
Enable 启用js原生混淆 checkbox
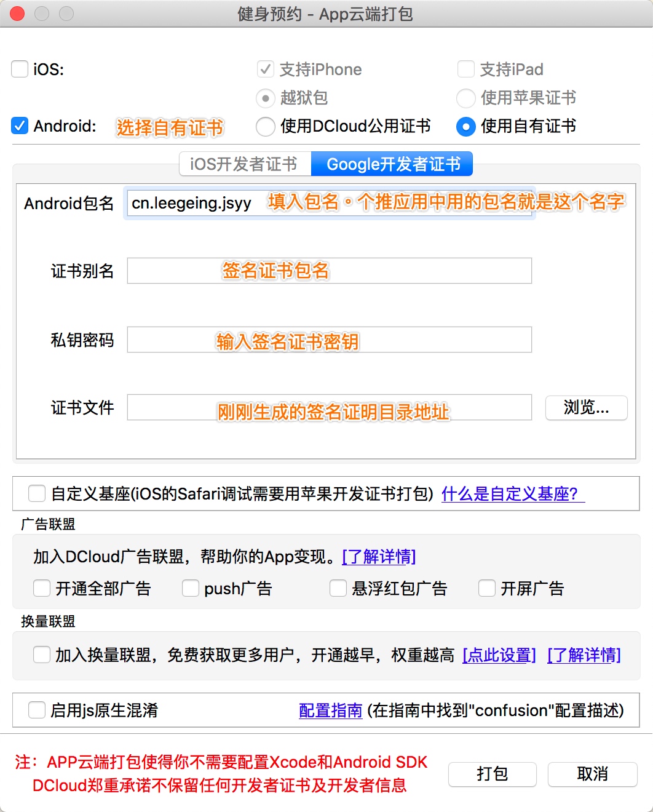(x=37, y=710)
